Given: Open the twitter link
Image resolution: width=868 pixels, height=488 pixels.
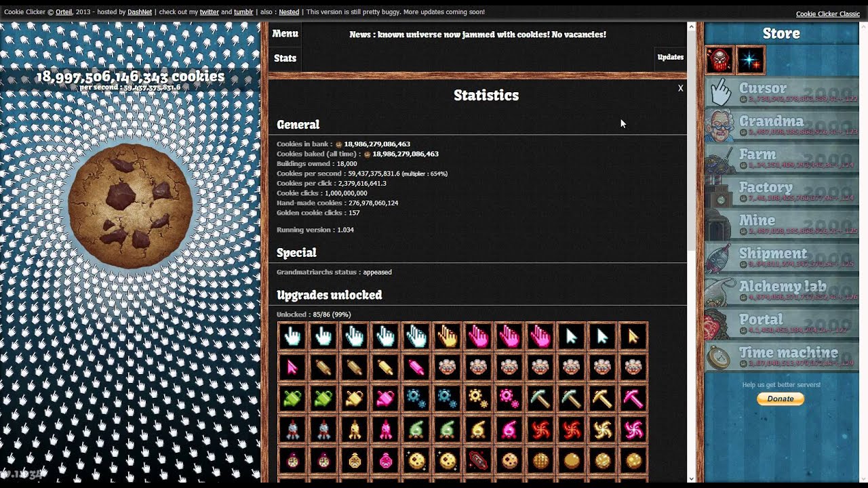Looking at the screenshot, I should pos(209,12).
